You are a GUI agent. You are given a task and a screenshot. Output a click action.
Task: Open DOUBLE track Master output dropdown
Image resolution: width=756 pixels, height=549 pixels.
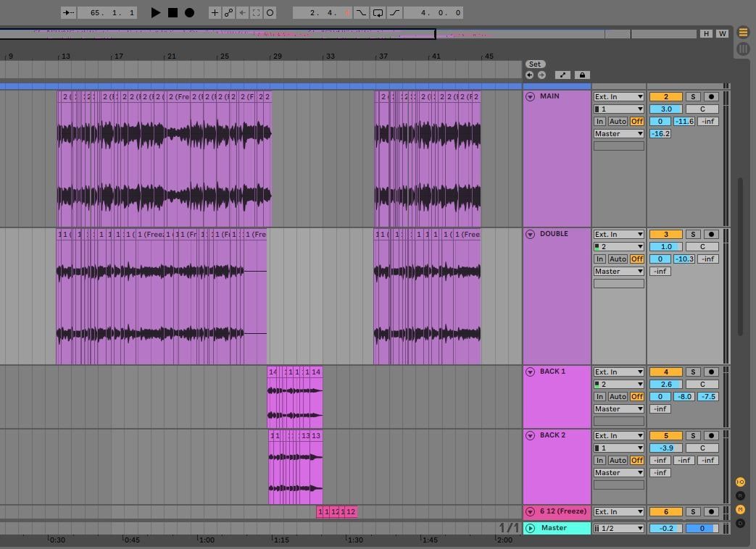[618, 272]
